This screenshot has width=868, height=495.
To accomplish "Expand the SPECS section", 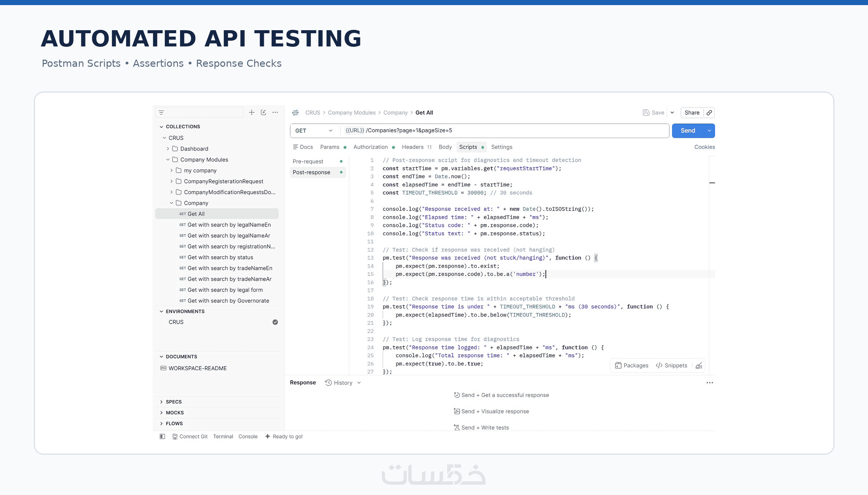I will click(x=161, y=402).
